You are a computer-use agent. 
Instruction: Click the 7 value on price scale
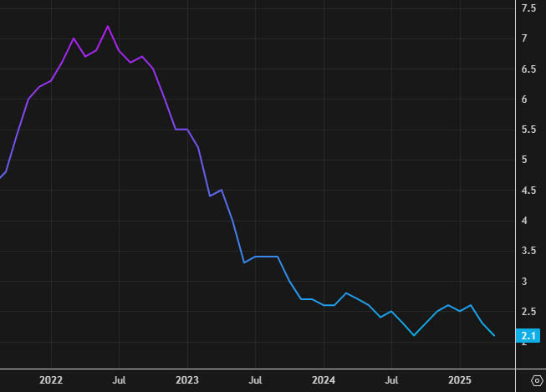tap(524, 38)
